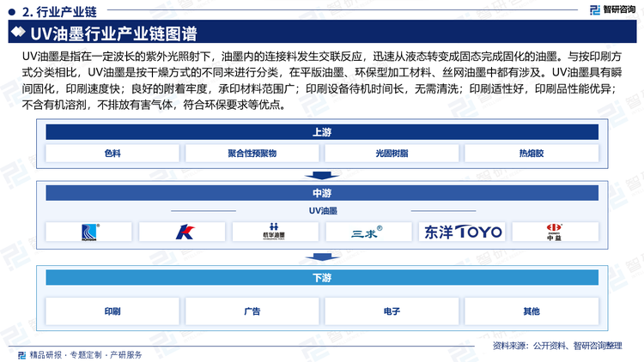Select the 上游 header bar
Screen dimensions: 644x362
click(x=322, y=132)
